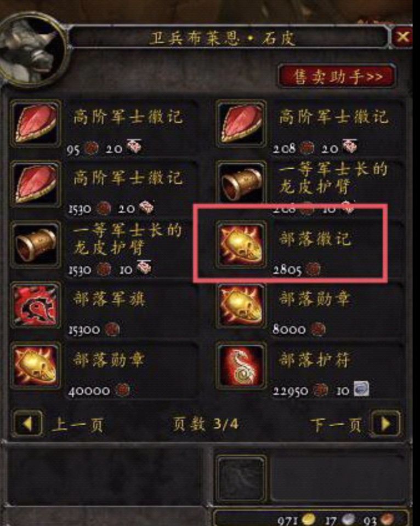Click the right-column 龙皮护臂 bracer icon
The width and height of the screenshot is (420, 526).
tap(241, 184)
